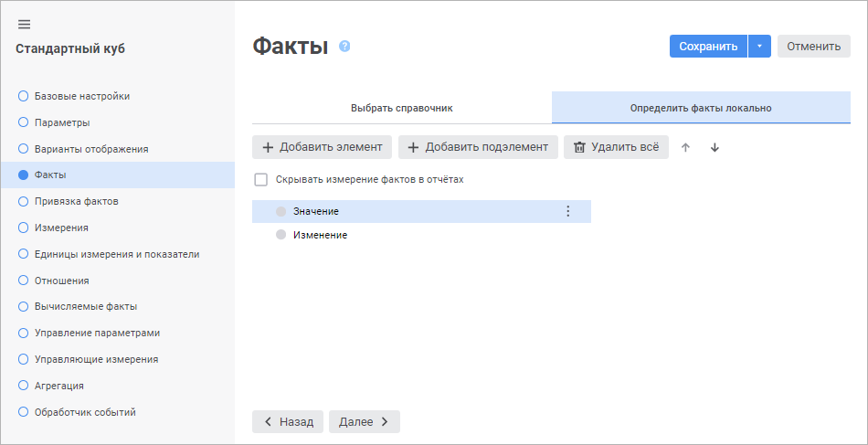Click the blue help question mark icon
Screen dimensions: 868x445
344,47
